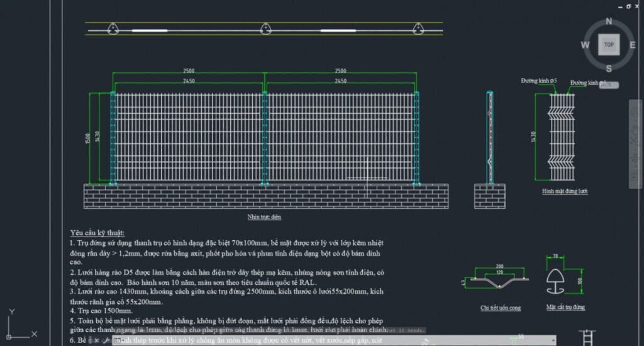Click the navigation bar on right edge
Viewport: 644px width, 346px height.
point(635,144)
